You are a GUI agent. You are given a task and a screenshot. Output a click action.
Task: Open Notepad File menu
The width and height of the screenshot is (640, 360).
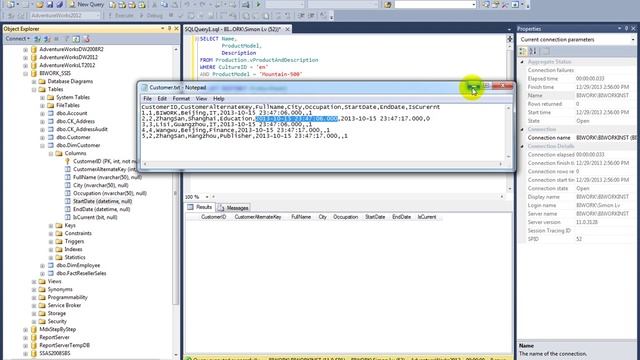click(x=147, y=99)
